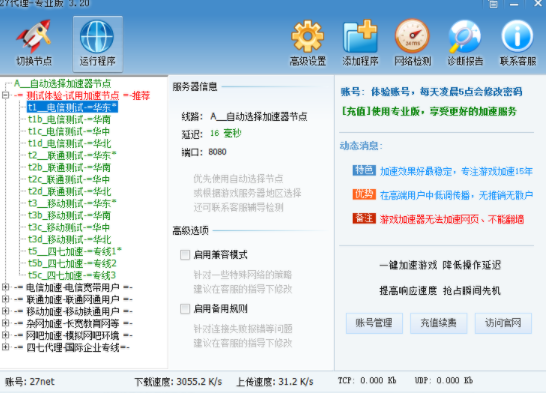Click the [充值]使用专业版 green link
546x393 pixels.
429,112
